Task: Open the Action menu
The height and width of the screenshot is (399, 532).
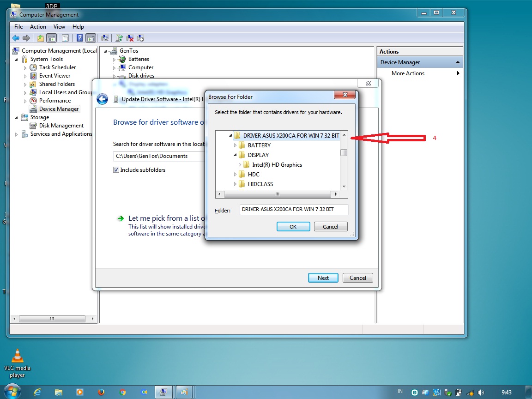Action: 38,27
